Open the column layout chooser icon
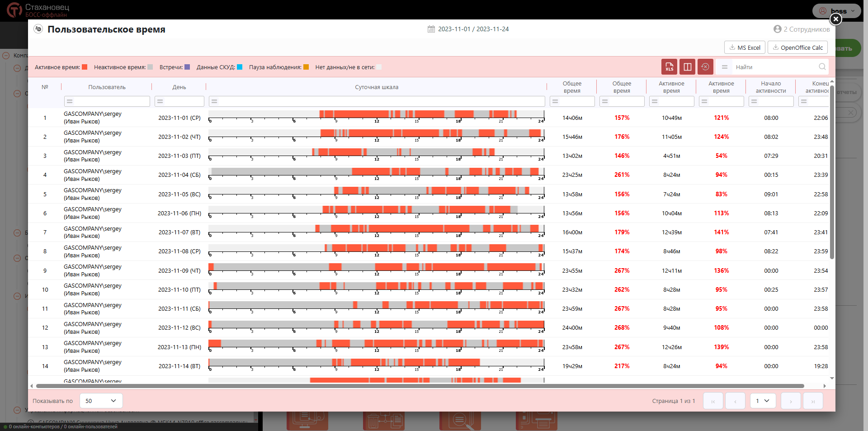Viewport: 868px width, 431px height. 687,67
